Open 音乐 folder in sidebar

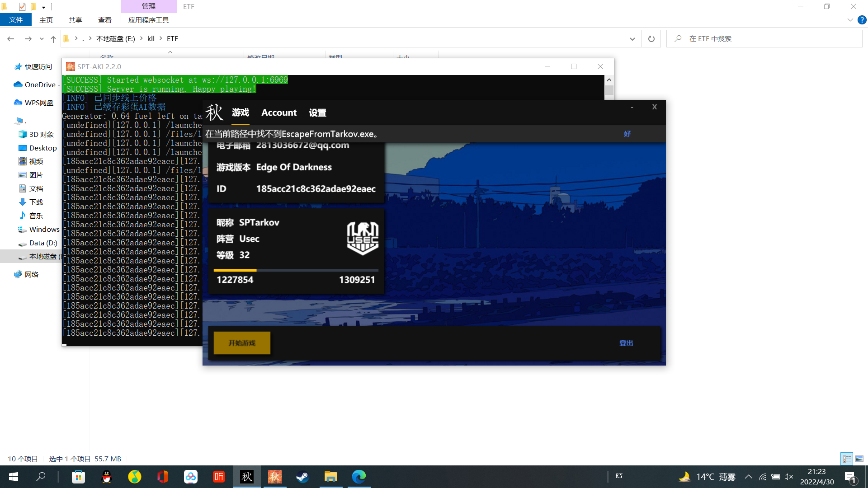(31, 216)
